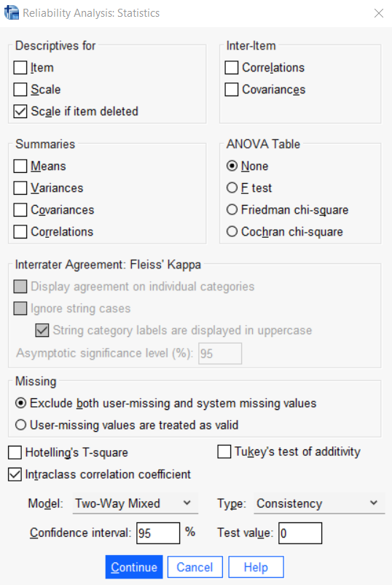The image size is (392, 585).
Task: Check Tukey's test of additivity
Action: point(224,452)
